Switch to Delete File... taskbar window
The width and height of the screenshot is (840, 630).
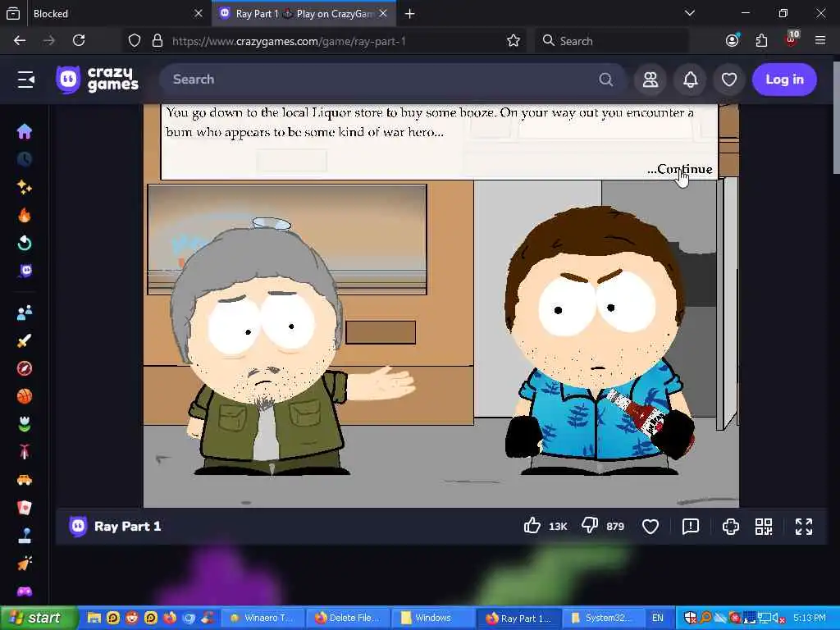point(347,619)
